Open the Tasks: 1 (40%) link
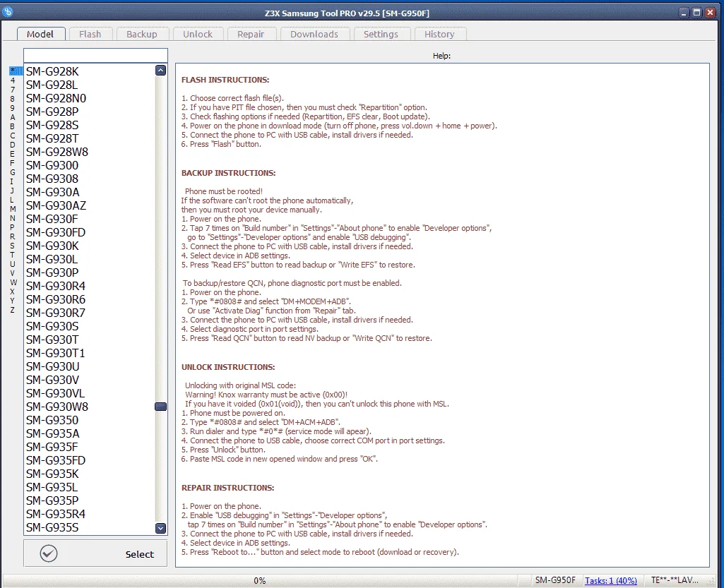The height and width of the screenshot is (588, 724). [610, 580]
